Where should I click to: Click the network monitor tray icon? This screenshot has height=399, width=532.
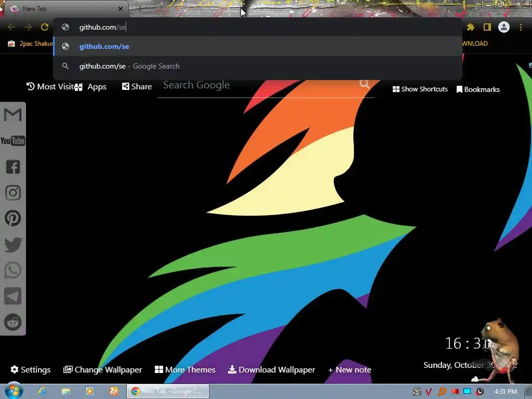point(467,392)
